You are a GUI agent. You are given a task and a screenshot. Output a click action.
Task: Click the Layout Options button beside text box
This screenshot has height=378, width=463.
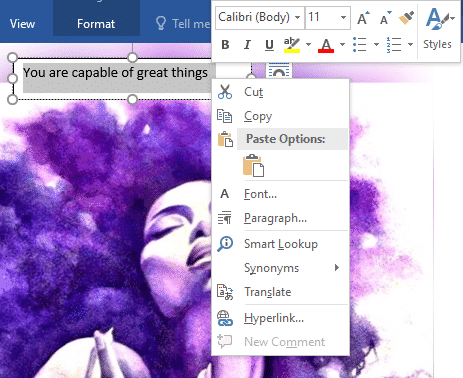(279, 71)
